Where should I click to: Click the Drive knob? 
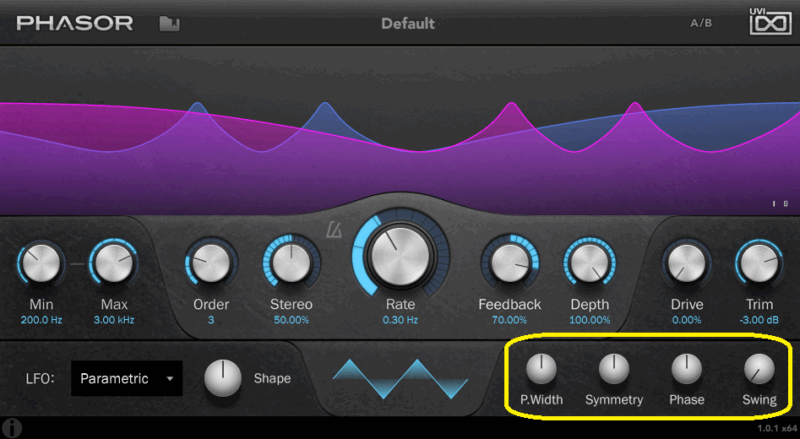[x=687, y=263]
